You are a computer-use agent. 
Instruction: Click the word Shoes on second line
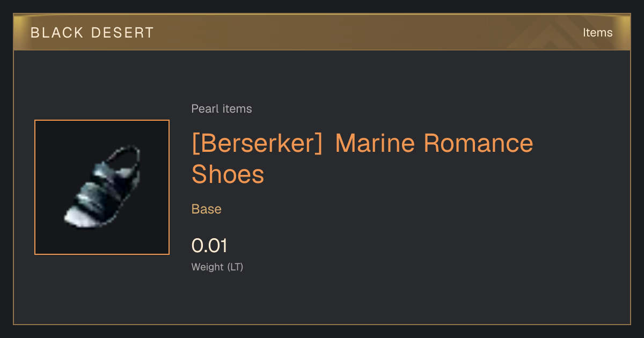point(228,174)
